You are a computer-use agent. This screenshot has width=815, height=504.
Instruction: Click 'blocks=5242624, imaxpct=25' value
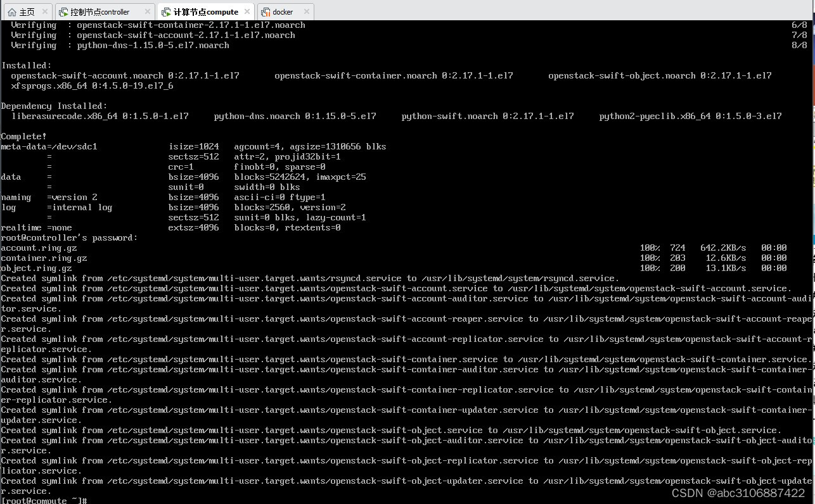[300, 177]
